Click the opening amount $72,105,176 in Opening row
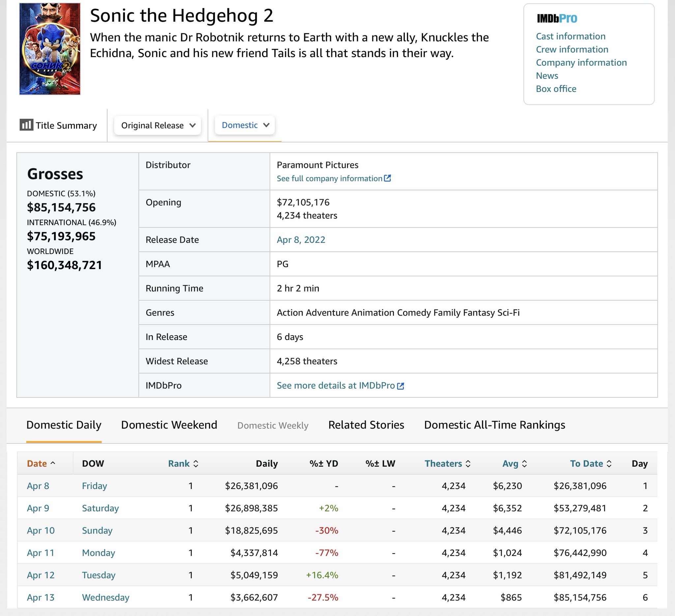Viewport: 675px width, 616px height. [303, 202]
